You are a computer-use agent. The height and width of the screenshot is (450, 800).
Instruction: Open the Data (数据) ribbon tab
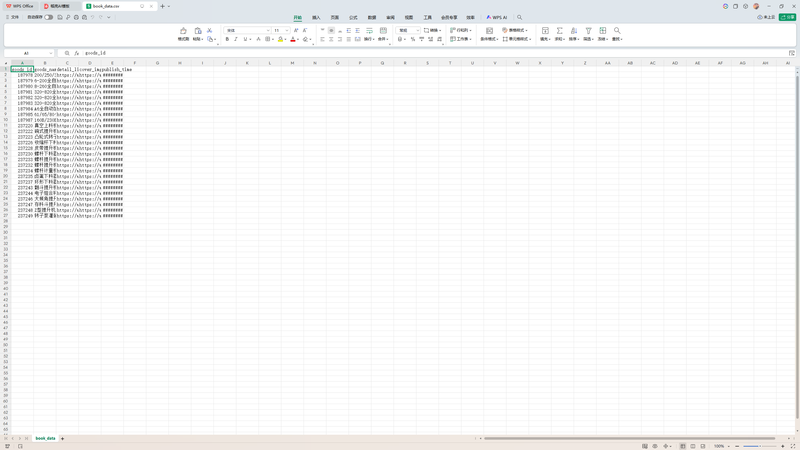coord(372,17)
